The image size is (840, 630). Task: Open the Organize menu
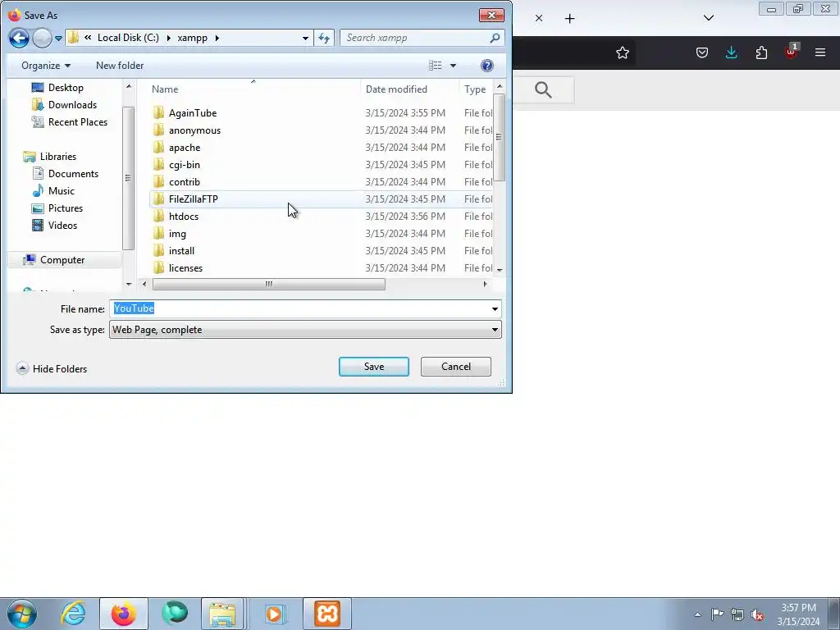46,66
